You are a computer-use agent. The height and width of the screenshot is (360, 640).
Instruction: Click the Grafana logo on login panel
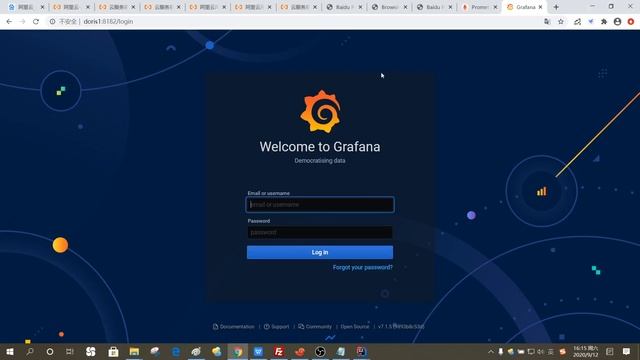[320, 111]
